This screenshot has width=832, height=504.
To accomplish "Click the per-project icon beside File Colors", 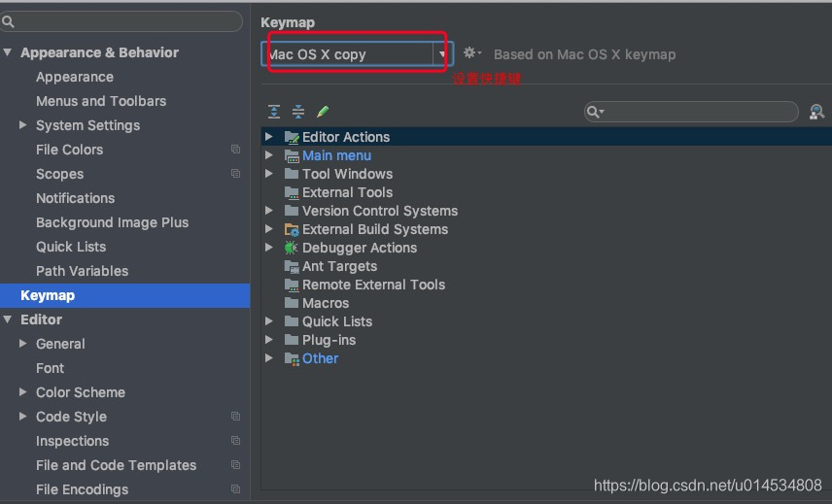I will tap(235, 150).
